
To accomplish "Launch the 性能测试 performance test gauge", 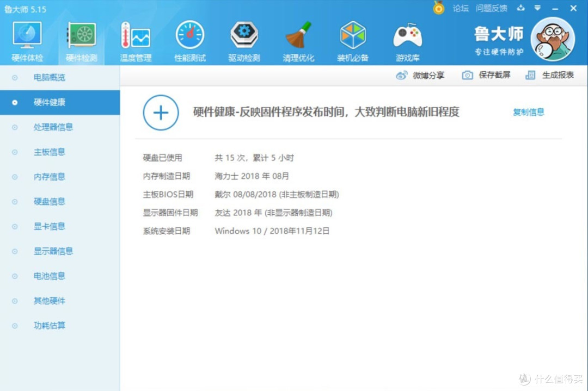I will point(190,35).
